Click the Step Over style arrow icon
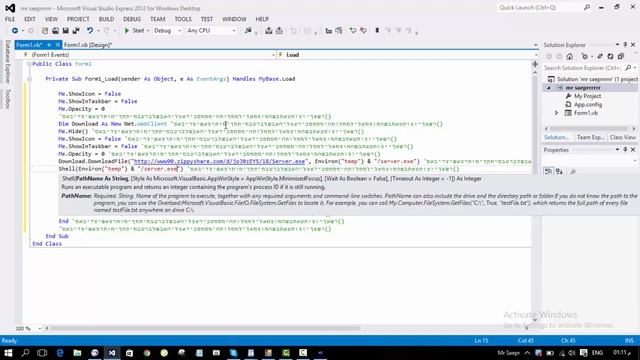Image resolution: width=640 pixels, height=360 pixels. click(x=353, y=31)
